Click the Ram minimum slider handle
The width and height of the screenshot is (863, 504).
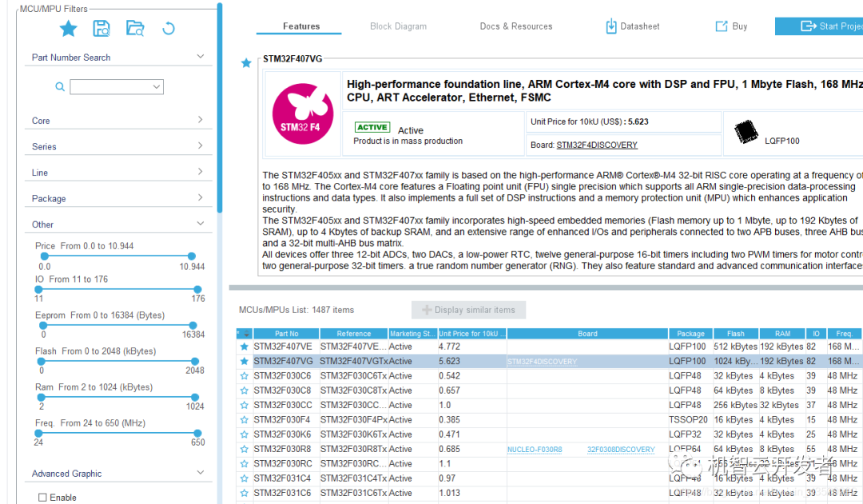(x=42, y=397)
